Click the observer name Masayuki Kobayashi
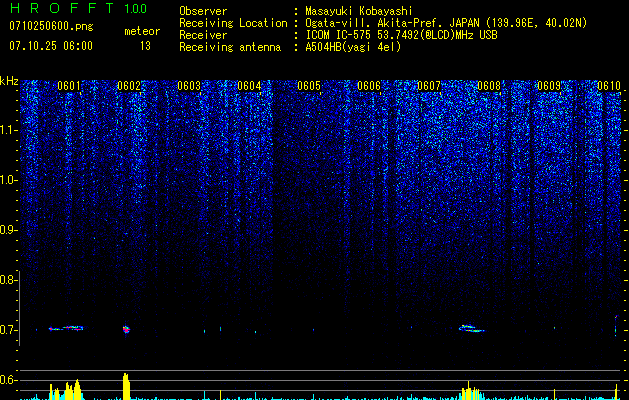629x400 pixels. [359, 11]
